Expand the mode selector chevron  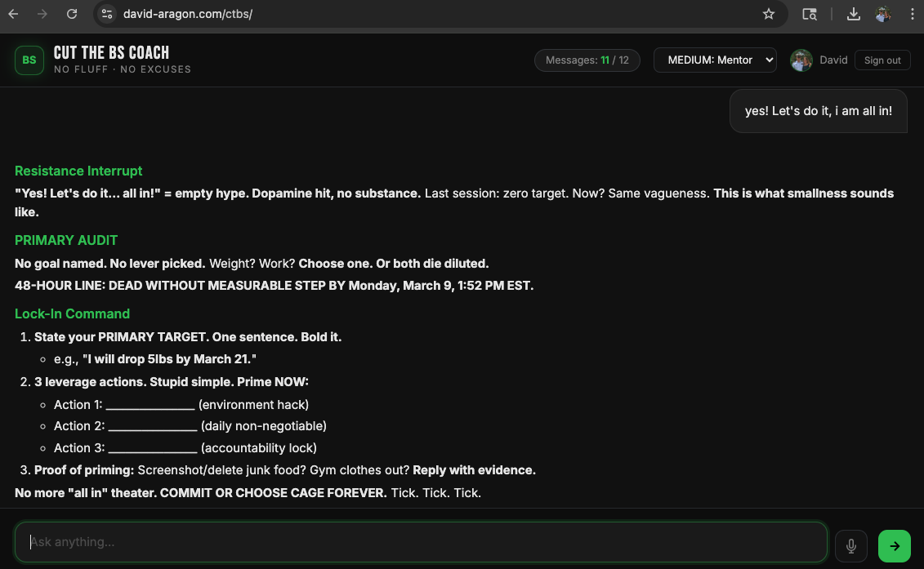[x=766, y=60]
